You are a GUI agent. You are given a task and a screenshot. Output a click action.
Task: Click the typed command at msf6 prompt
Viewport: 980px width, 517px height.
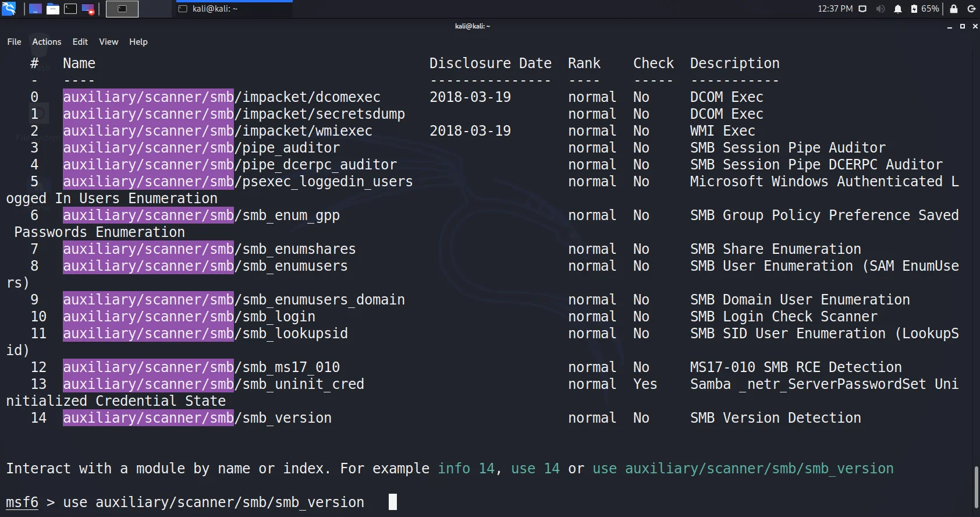214,502
